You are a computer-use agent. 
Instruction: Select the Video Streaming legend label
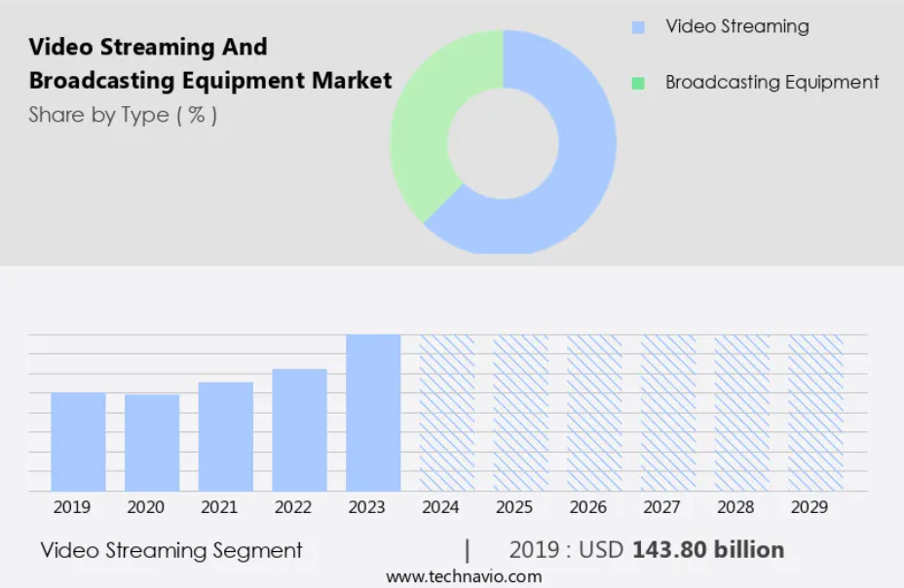pyautogui.click(x=737, y=26)
